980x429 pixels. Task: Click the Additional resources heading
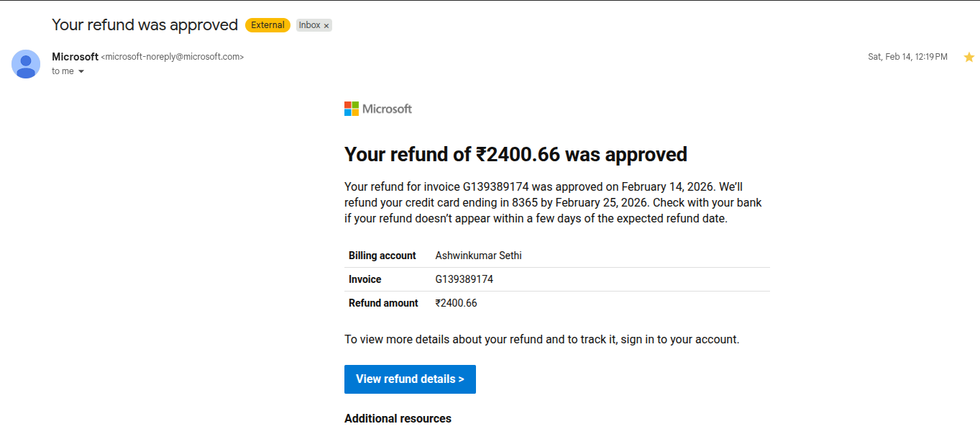(398, 419)
